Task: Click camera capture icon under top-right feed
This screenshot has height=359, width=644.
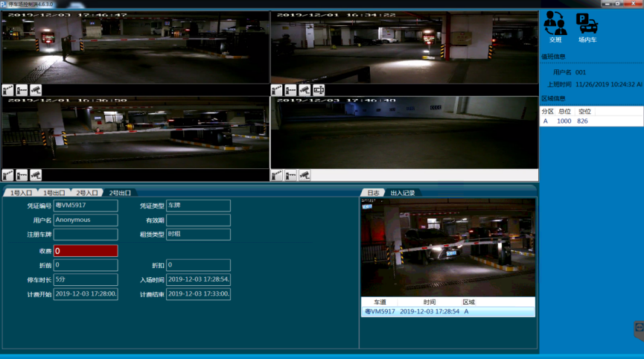Action: point(305,89)
